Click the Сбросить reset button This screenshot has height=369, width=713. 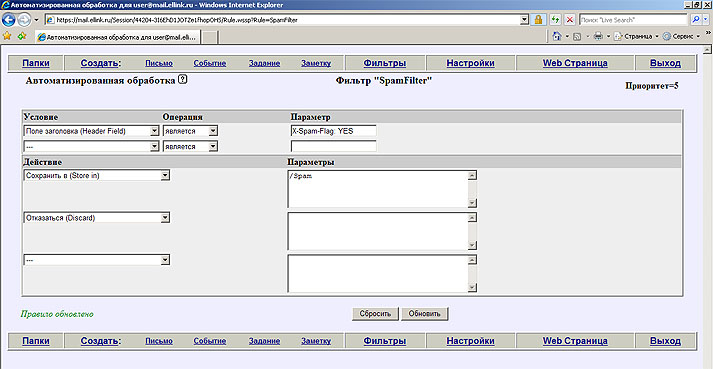pos(376,313)
